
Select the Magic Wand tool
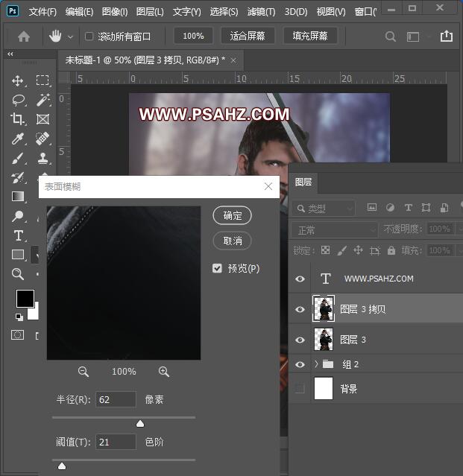[42, 100]
